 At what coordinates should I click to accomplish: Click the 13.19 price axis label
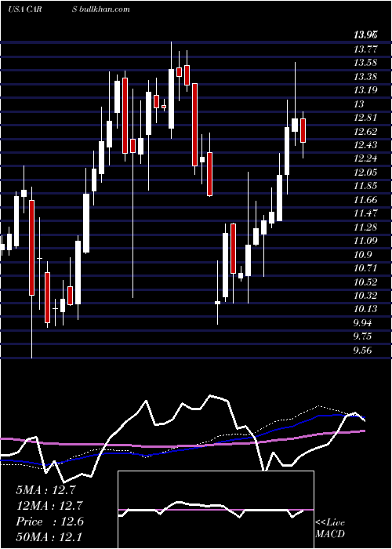coord(365,90)
